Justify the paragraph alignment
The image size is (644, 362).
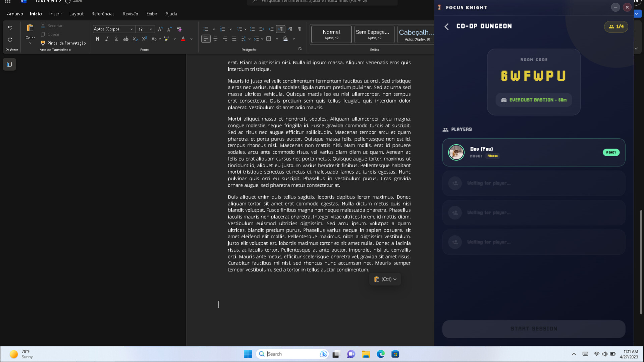[234, 39]
